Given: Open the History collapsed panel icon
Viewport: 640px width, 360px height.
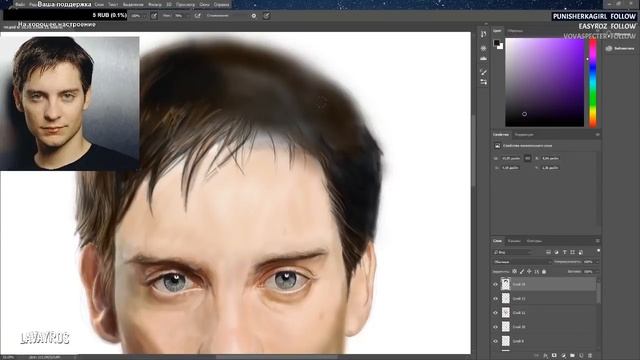Looking at the screenshot, I should [483, 34].
